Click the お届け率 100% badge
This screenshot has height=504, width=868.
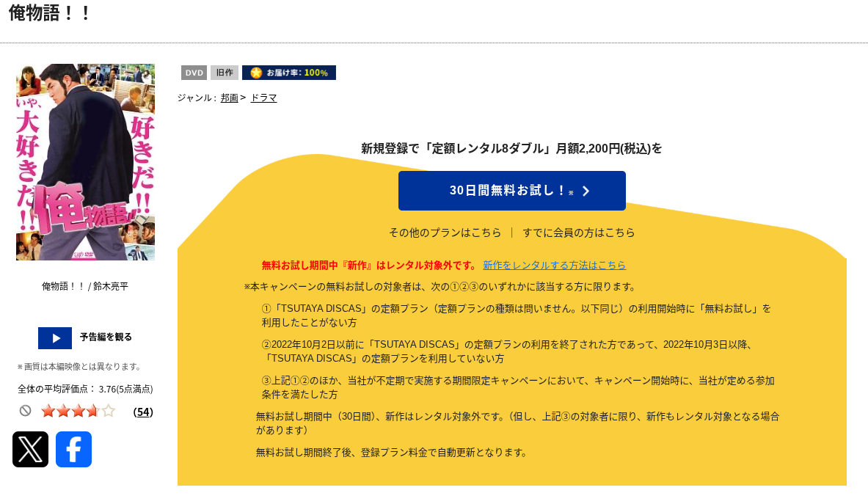coord(289,73)
